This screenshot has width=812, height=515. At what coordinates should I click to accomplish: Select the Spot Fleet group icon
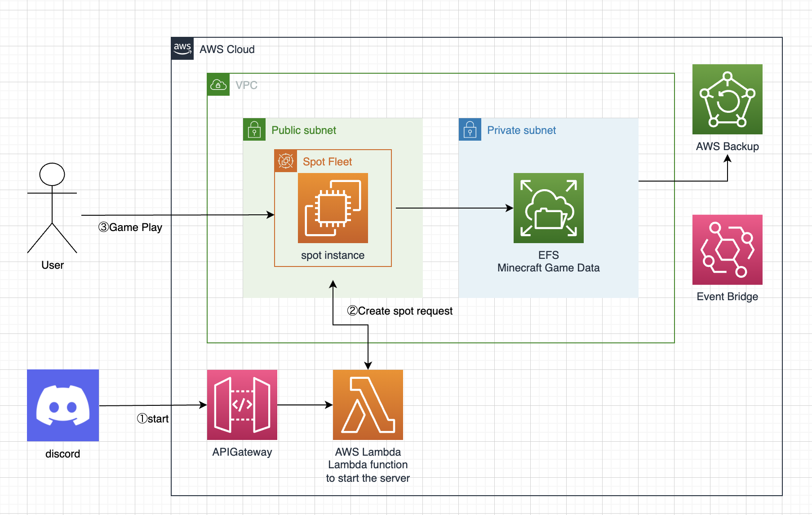pyautogui.click(x=286, y=161)
